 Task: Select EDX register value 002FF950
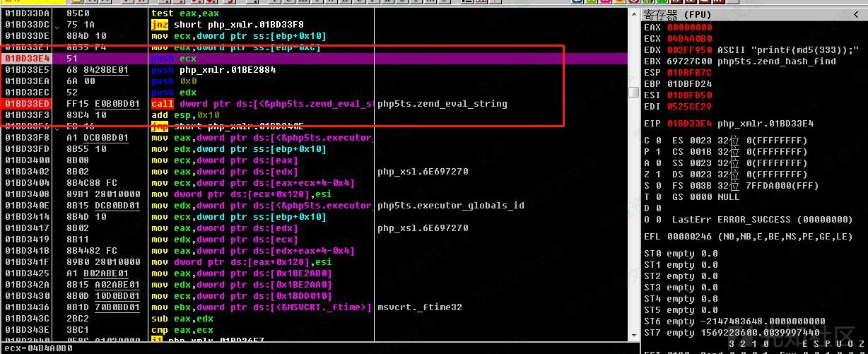pyautogui.click(x=689, y=50)
